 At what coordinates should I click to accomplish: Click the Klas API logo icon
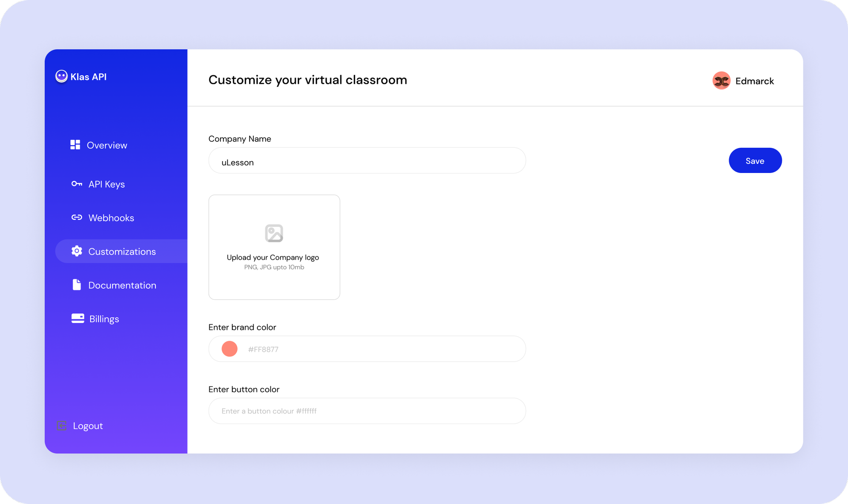click(62, 76)
